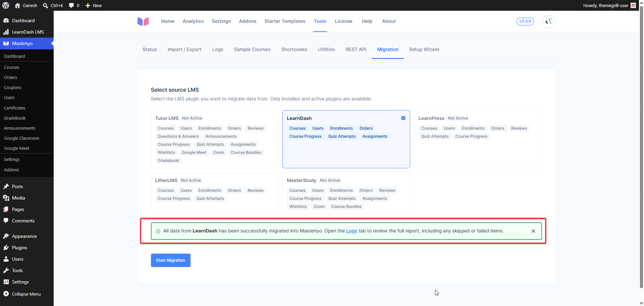Open Analytics in top navigation
Screen dimensions: 644x306
(x=193, y=21)
